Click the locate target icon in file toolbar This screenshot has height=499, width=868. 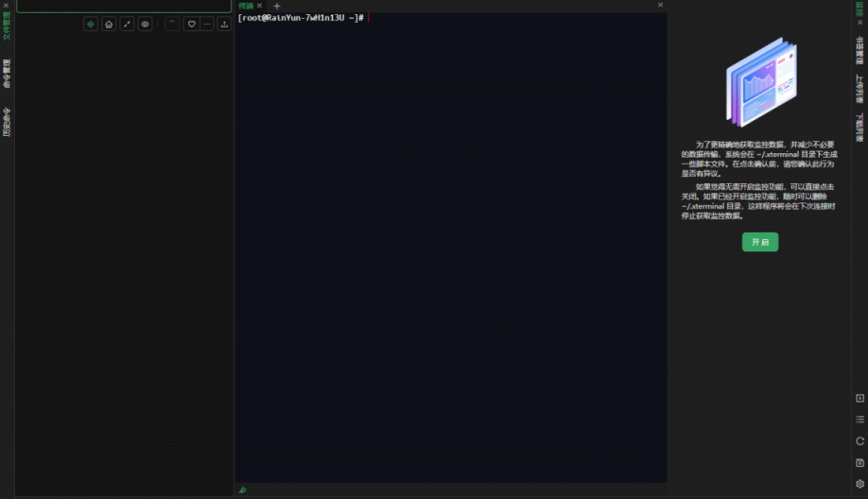pyautogui.click(x=91, y=25)
